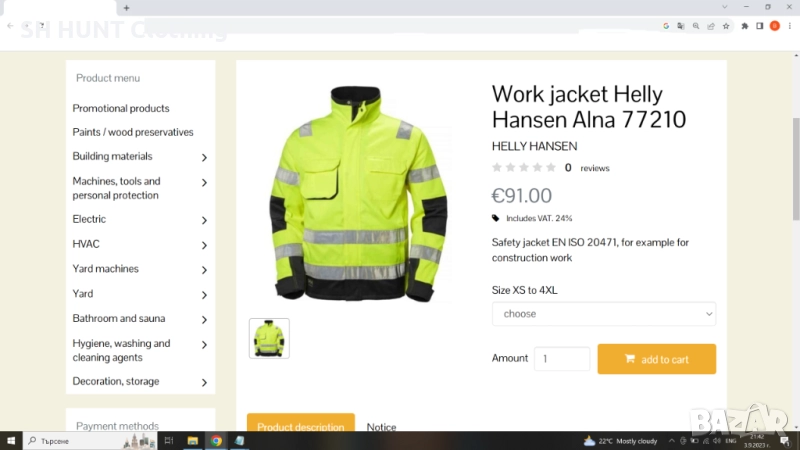The width and height of the screenshot is (800, 450).
Task: Select the small jacket thumbnail image
Action: tap(269, 339)
